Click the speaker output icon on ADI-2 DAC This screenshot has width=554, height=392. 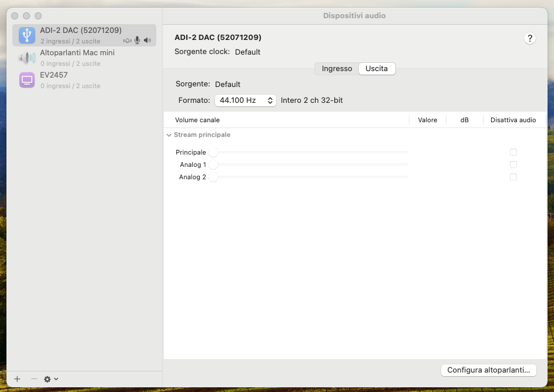[x=147, y=41]
